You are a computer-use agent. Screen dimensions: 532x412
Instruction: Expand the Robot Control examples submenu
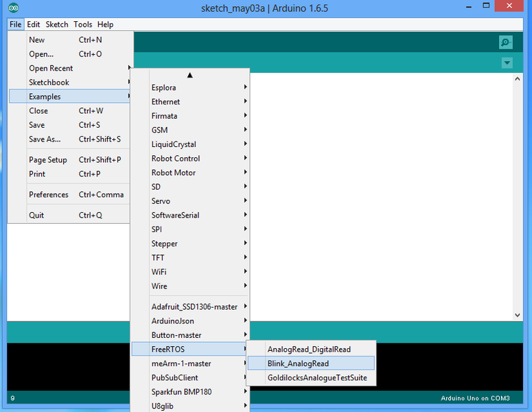[190, 159]
